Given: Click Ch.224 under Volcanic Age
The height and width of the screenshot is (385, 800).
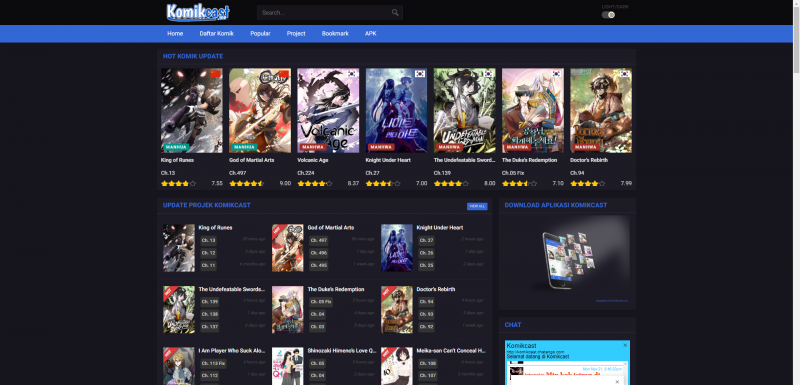Looking at the screenshot, I should pos(306,173).
